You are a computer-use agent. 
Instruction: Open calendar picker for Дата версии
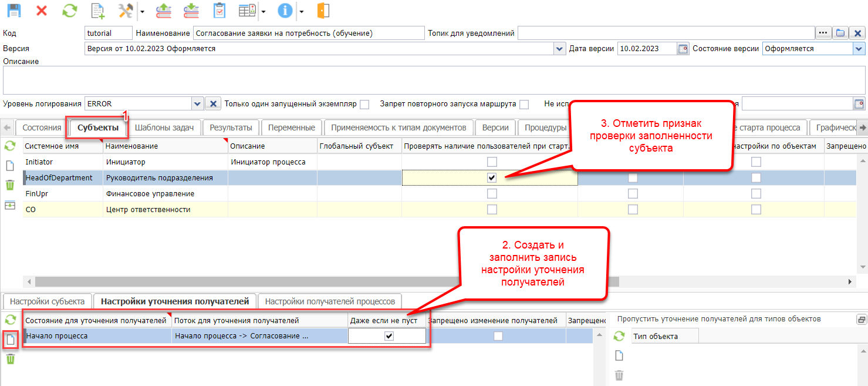click(683, 49)
